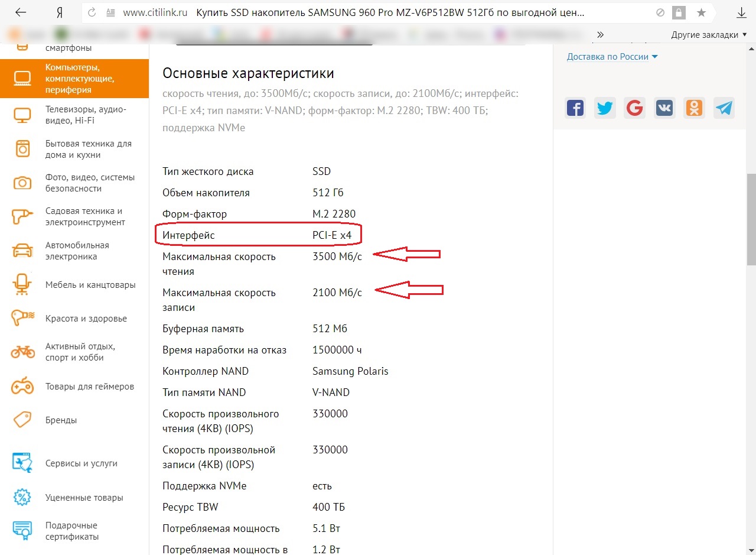Open the 'Бытовая техника для дома и кухни' label
The height and width of the screenshot is (555, 756).
[89, 149]
